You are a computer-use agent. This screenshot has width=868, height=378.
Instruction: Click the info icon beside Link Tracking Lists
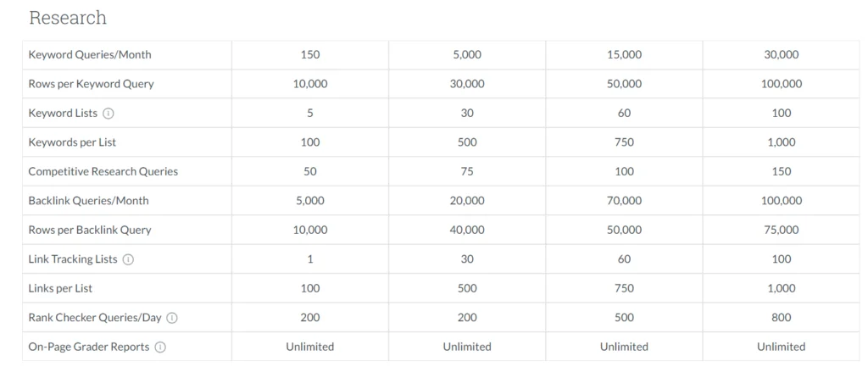coord(128,259)
